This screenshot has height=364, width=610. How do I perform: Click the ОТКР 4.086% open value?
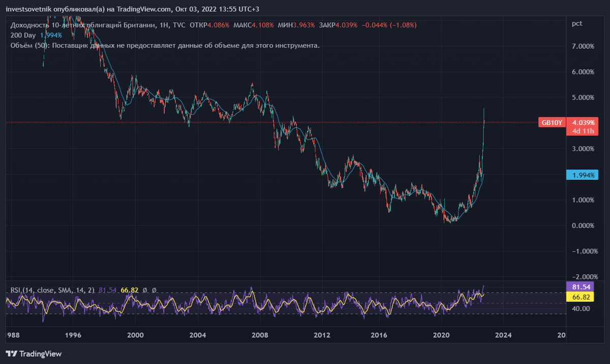[x=209, y=25]
